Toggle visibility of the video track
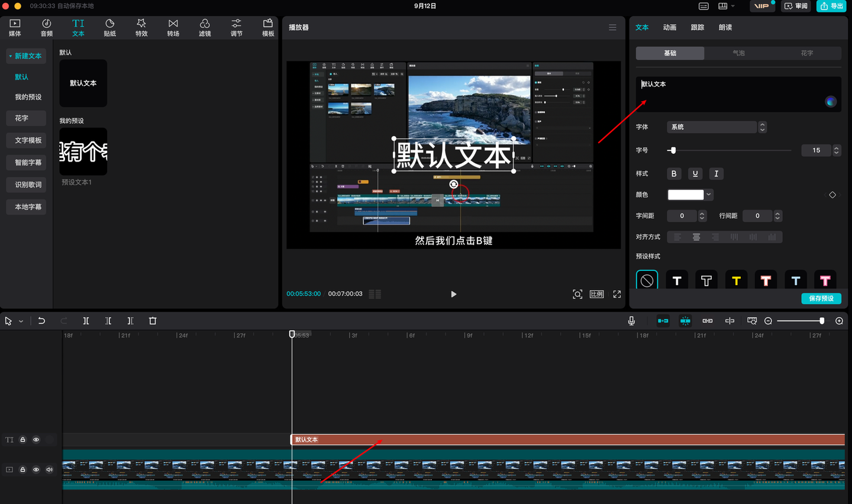The width and height of the screenshot is (852, 504). [x=36, y=470]
